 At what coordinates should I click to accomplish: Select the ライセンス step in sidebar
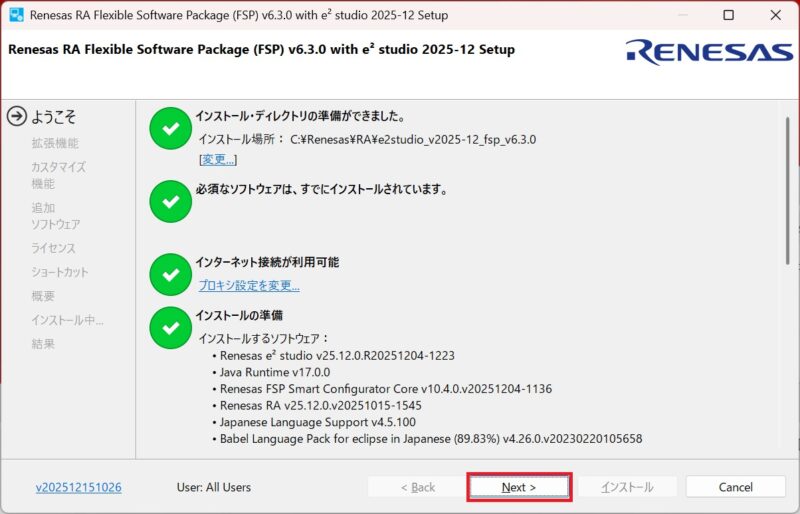(x=53, y=248)
